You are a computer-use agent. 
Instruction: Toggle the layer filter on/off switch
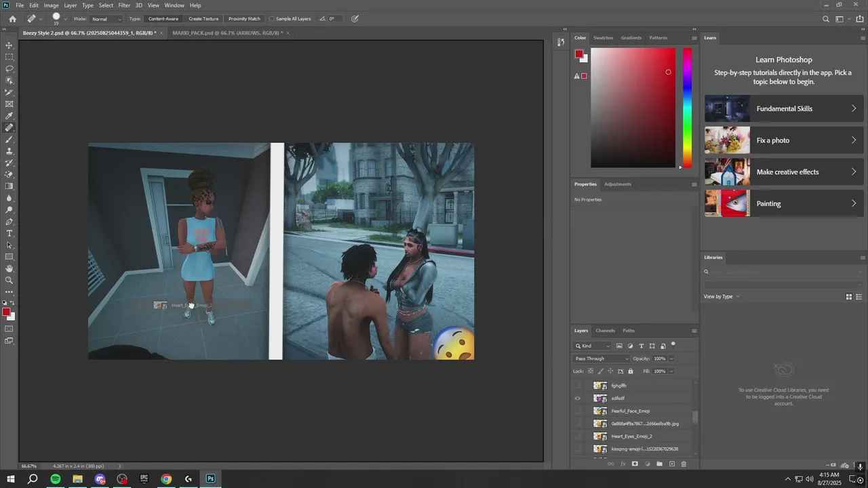click(x=673, y=345)
